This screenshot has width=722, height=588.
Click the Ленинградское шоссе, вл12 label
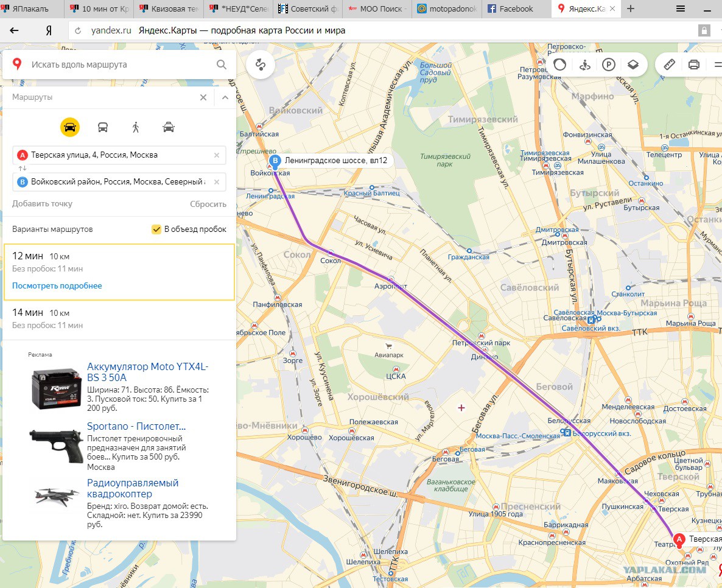[335, 160]
